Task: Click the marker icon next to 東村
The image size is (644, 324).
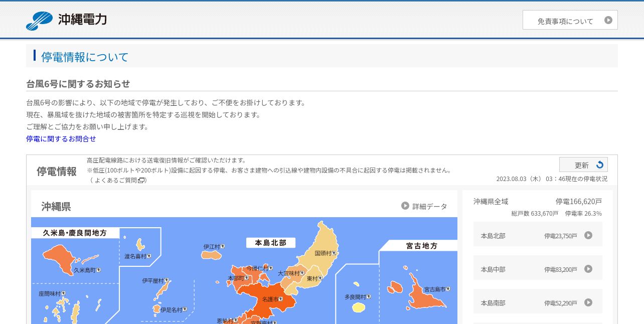Action: (320, 278)
